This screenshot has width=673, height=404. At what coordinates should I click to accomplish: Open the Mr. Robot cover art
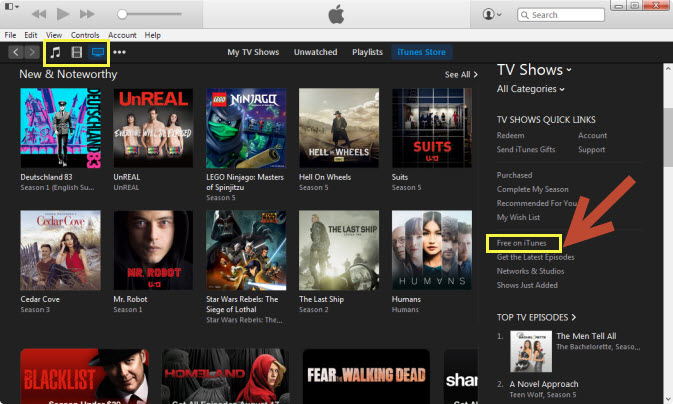[153, 250]
